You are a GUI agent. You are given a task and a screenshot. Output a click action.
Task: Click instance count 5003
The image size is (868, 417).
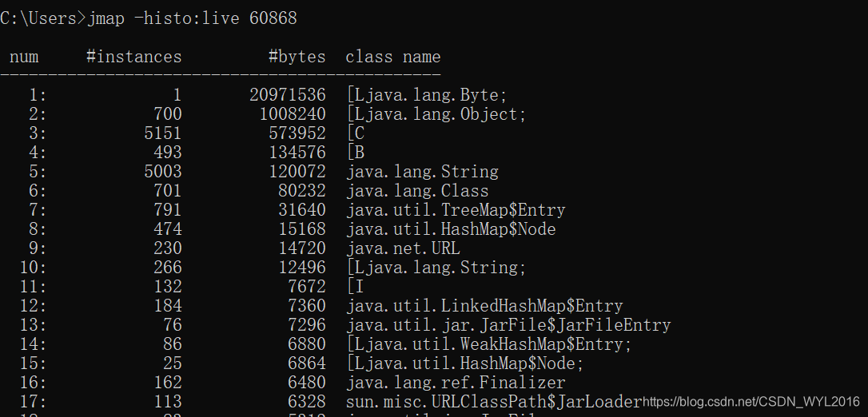(x=163, y=172)
